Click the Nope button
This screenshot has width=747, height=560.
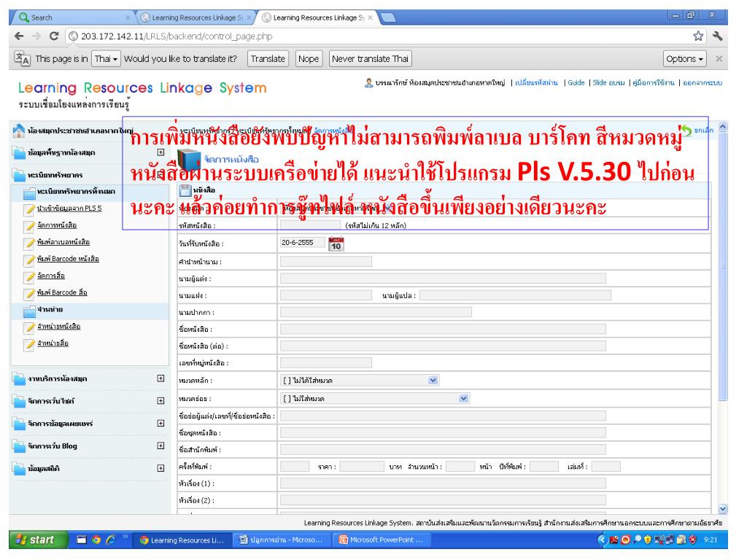click(x=309, y=58)
